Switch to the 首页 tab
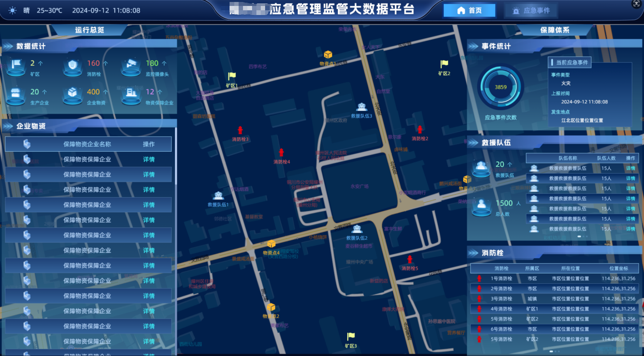 [x=469, y=11]
